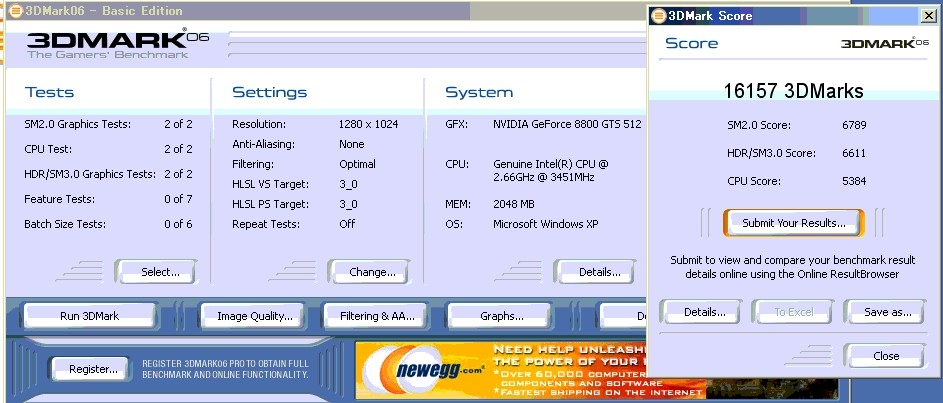This screenshot has height=403, width=943.
Task: Open the Graphs tool
Action: point(500,316)
